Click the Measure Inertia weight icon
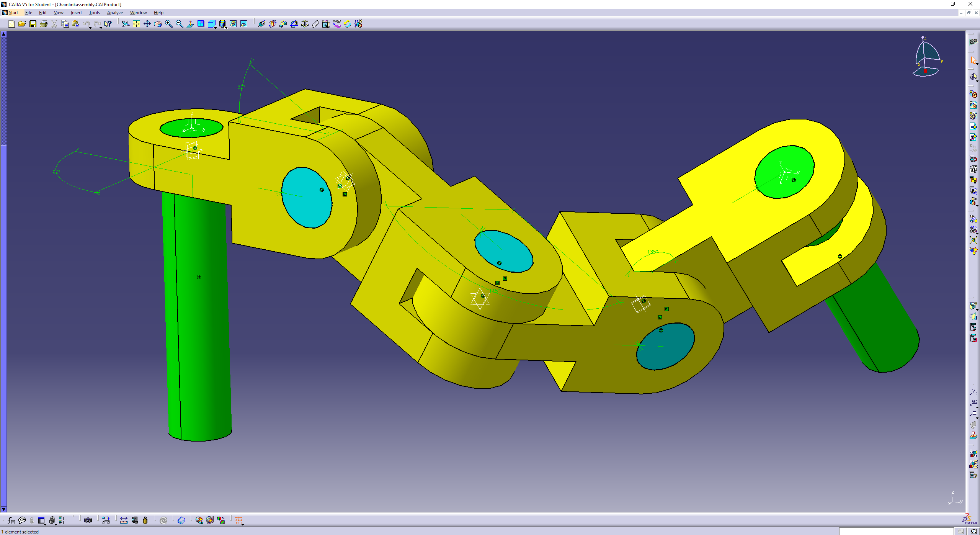Image resolution: width=980 pixels, height=535 pixels. point(145,520)
